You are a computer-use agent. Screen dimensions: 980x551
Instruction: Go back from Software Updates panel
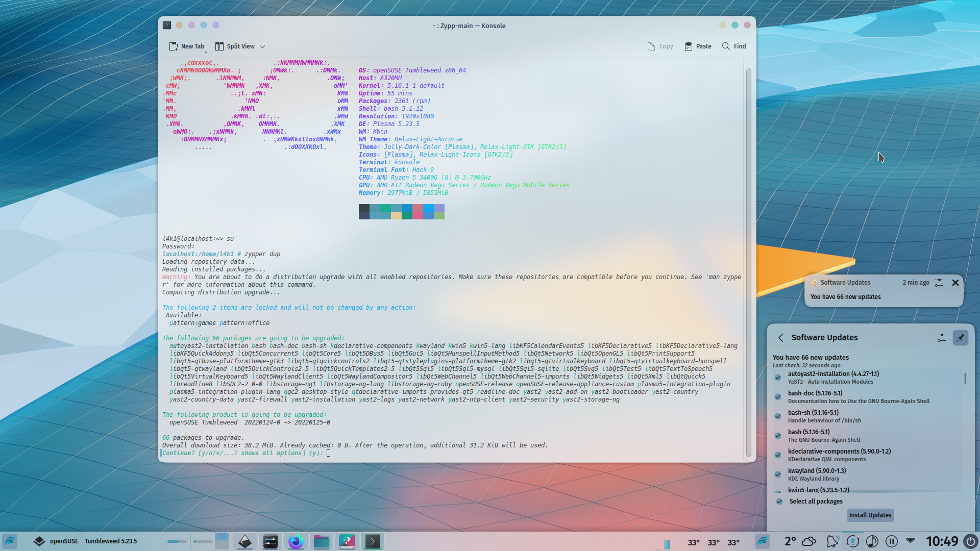click(x=780, y=338)
